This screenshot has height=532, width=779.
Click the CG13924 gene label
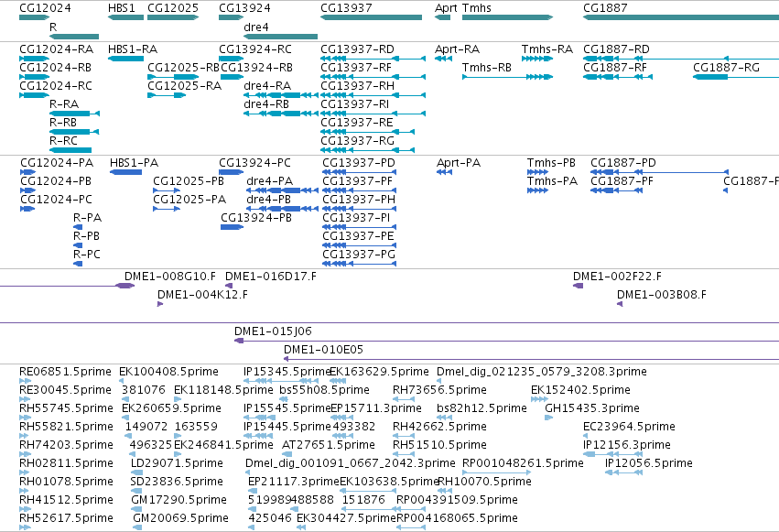[x=245, y=8]
